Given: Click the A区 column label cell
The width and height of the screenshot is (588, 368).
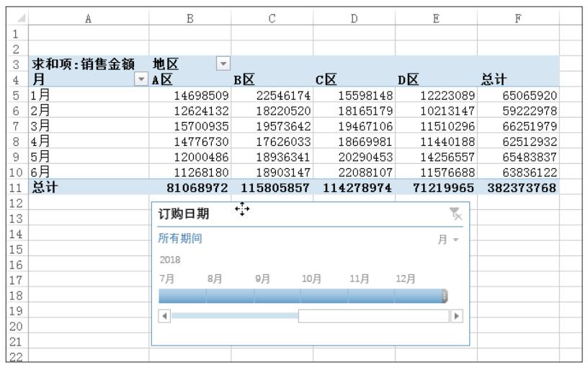Looking at the screenshot, I should pyautogui.click(x=190, y=79).
